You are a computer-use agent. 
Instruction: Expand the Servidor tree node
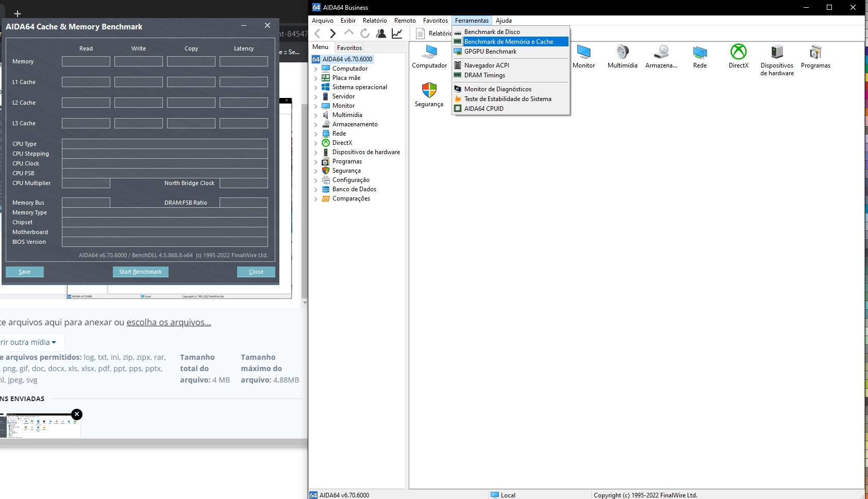[x=315, y=97]
